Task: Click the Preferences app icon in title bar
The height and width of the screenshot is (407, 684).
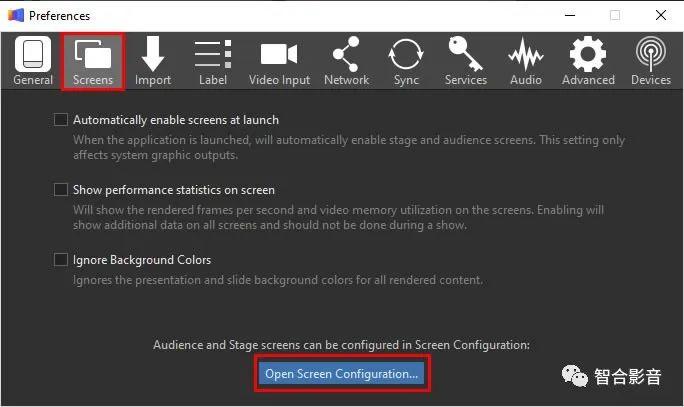Action: pyautogui.click(x=15, y=15)
